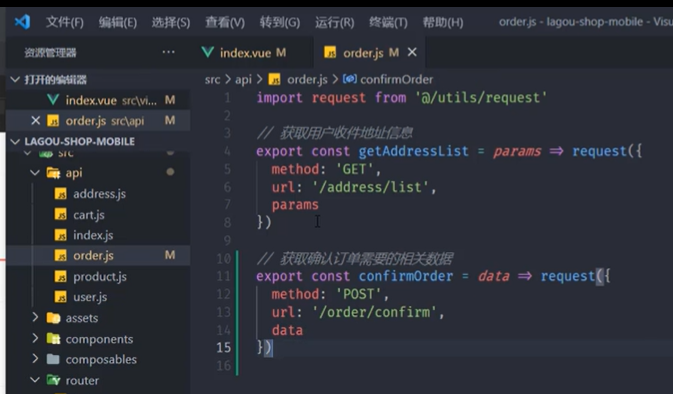
Task: Click the confirmOrder symbol icon in breadcrumb
Action: [x=349, y=79]
